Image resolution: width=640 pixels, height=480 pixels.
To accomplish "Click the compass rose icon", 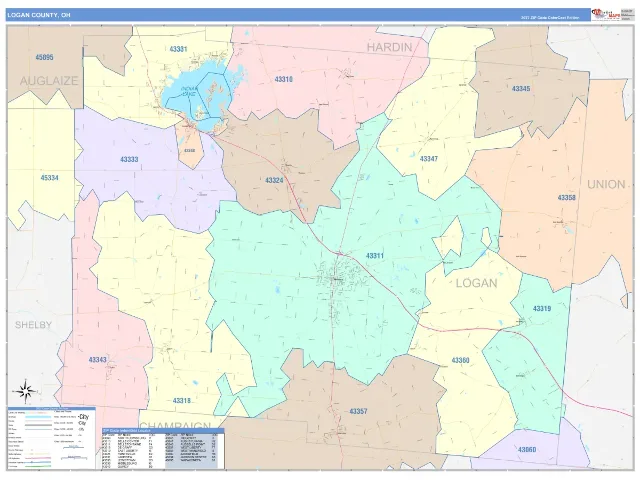I will (x=26, y=391).
